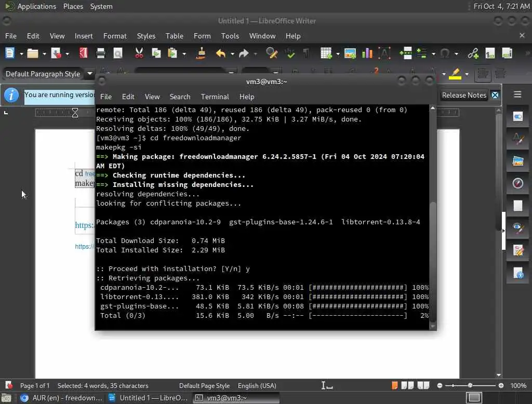Screen dimensions: 532x404
Task: Click the Open folder icon
Action: pos(33,53)
